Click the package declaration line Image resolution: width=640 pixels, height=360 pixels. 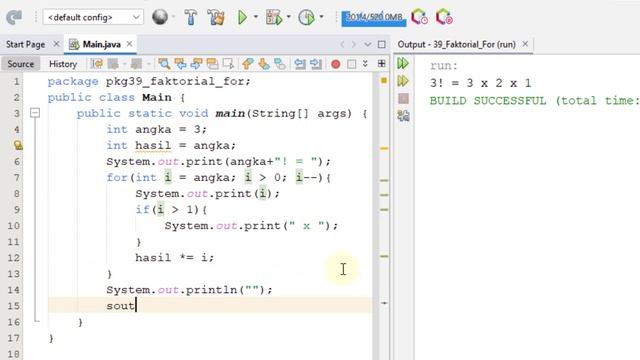pyautogui.click(x=149, y=81)
